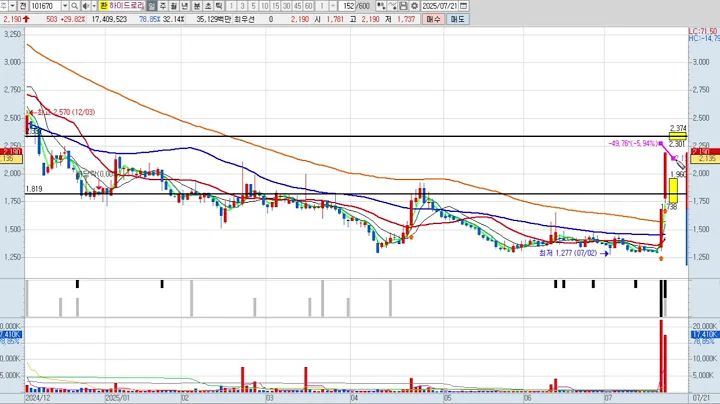720x404 pixels.
Task: Click the candlestick chart type icon
Action: (381, 6)
